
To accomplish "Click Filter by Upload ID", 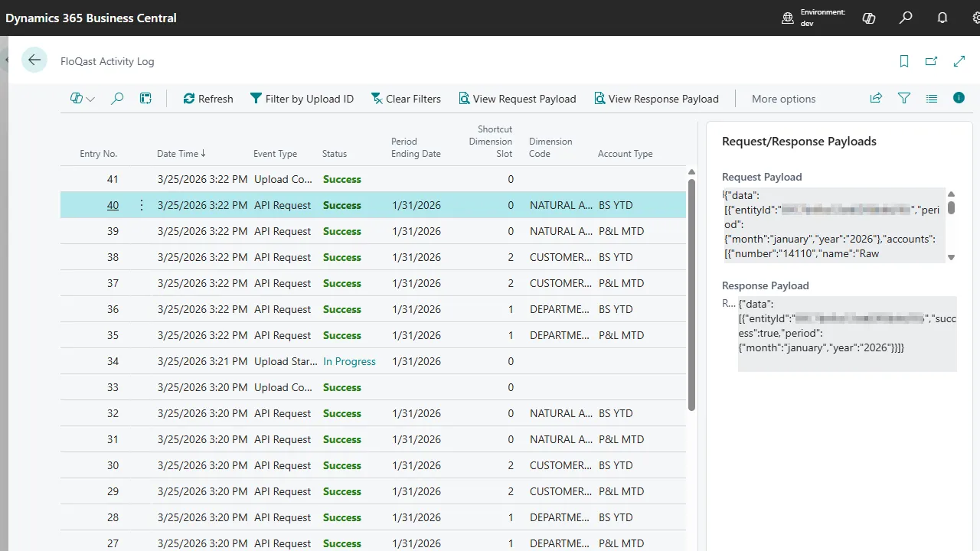I will tap(302, 99).
